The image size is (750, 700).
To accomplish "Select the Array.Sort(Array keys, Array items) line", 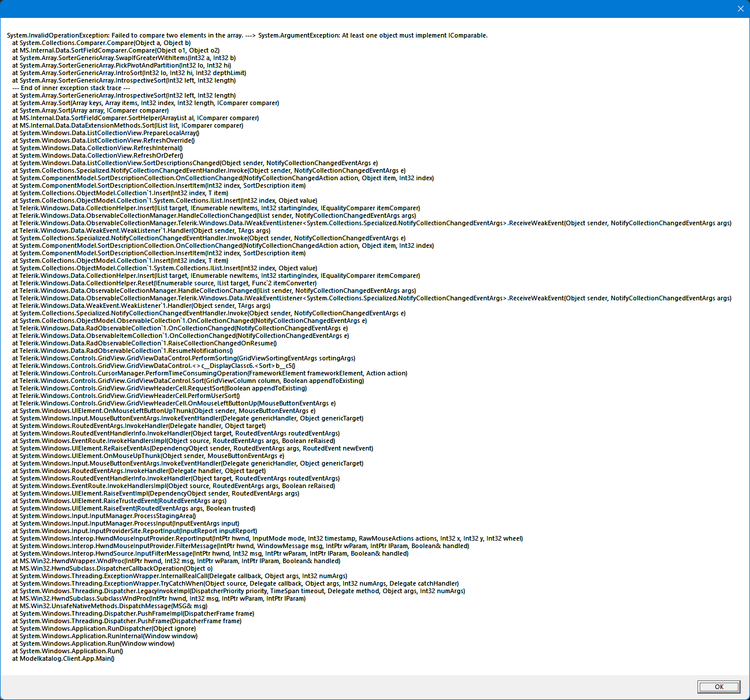I will coord(146,103).
